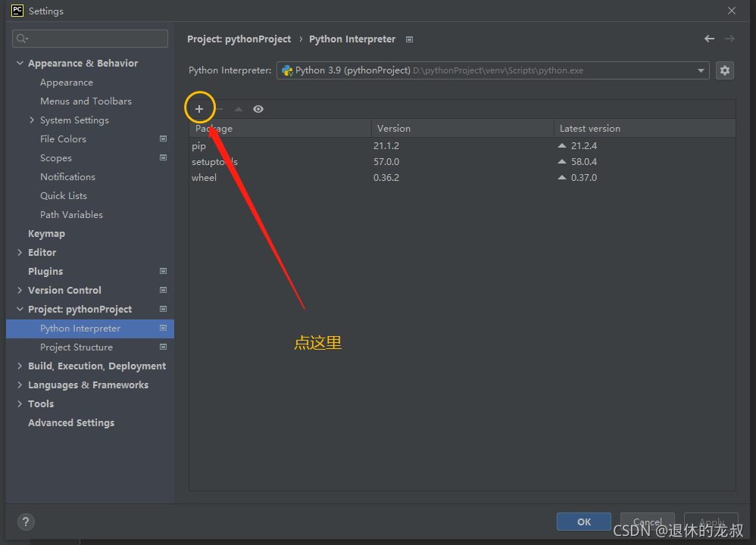Toggle show early releases eye icon
The width and height of the screenshot is (756, 545).
[258, 109]
